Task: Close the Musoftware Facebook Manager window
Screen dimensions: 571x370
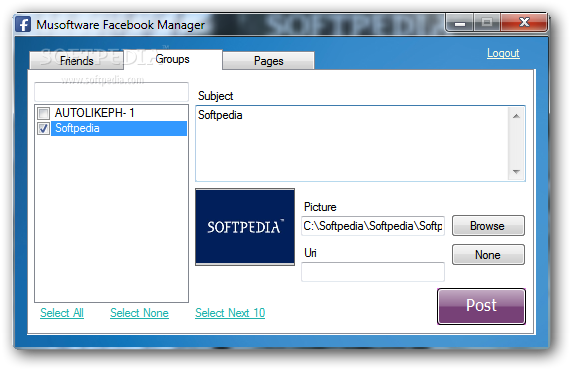Action: coord(524,23)
